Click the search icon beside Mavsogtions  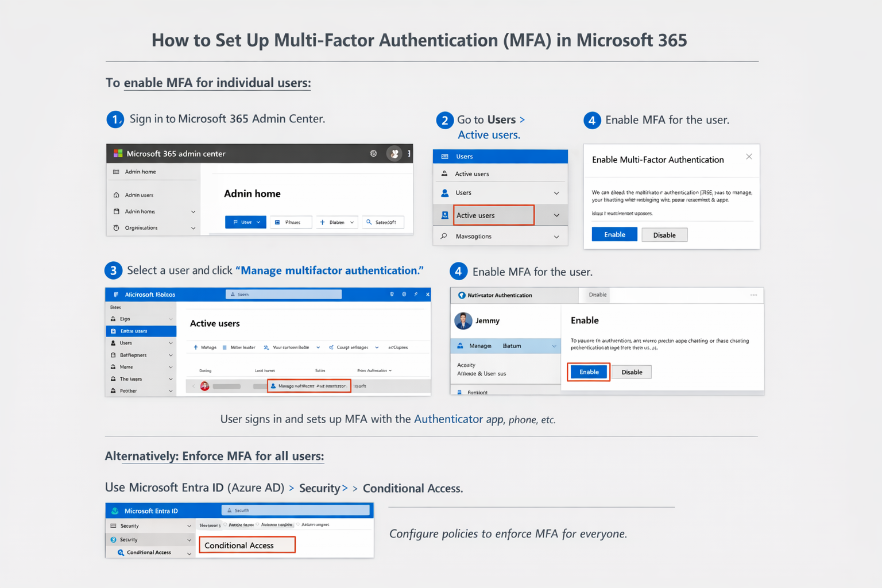[x=444, y=236]
